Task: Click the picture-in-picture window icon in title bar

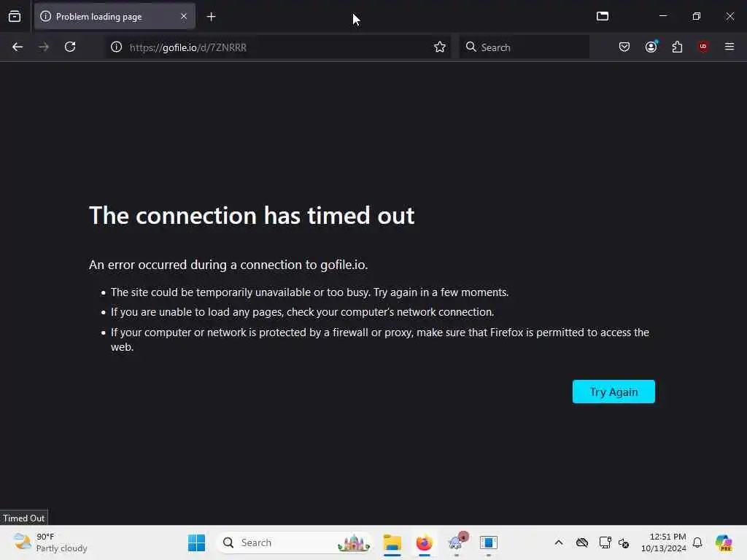Action: [603, 16]
